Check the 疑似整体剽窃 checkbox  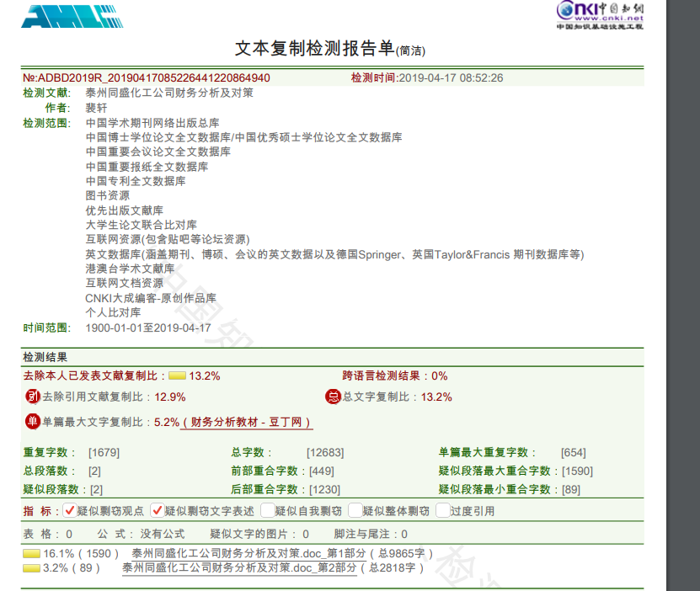coord(355,510)
